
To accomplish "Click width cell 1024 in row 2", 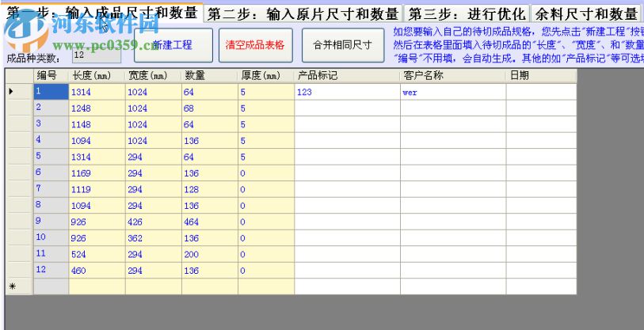I will 153,108.
